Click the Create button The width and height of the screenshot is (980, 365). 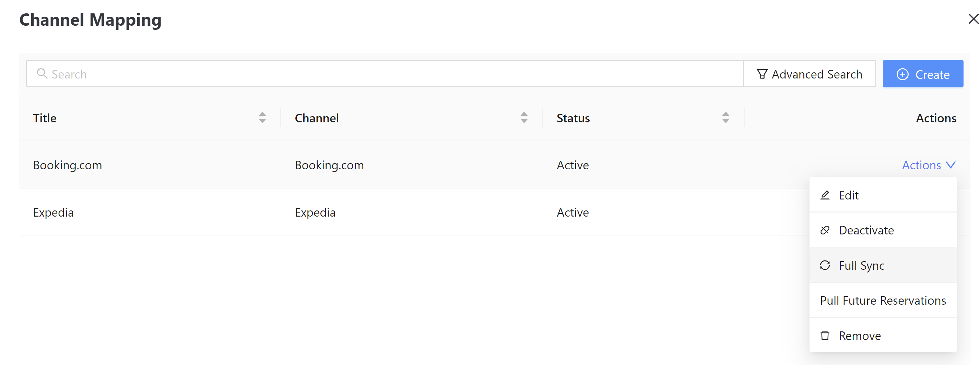coord(923,74)
